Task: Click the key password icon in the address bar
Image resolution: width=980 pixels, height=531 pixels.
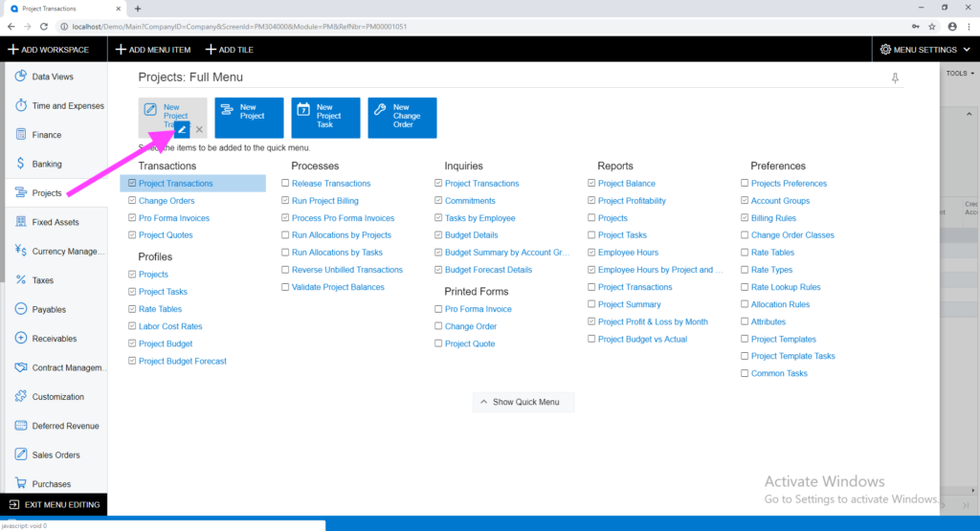Action: 915,26
